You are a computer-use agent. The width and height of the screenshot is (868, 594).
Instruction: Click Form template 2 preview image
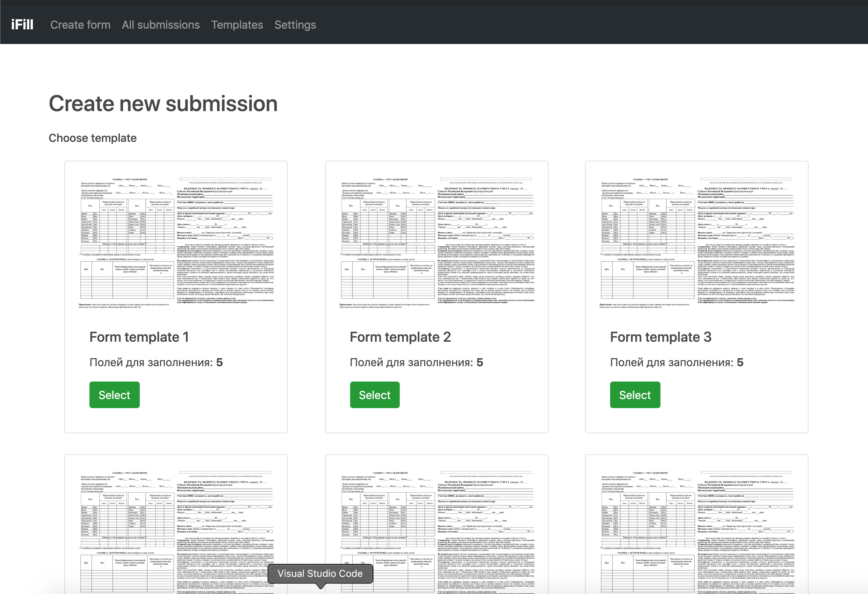pos(436,242)
